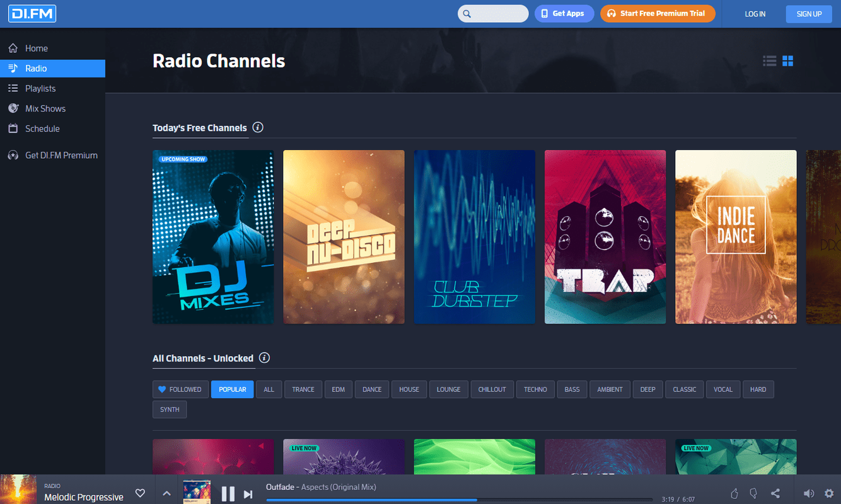Like the current track with thumbs up
The width and height of the screenshot is (841, 504).
pyautogui.click(x=734, y=493)
